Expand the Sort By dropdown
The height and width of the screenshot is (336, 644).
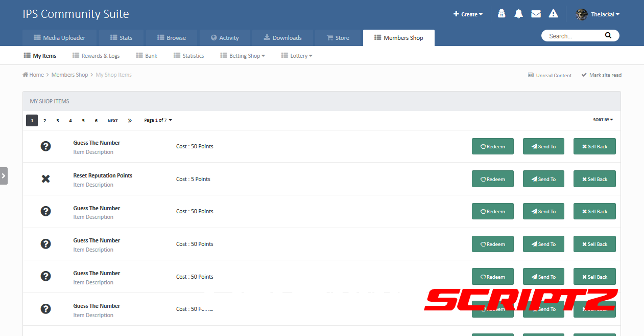coord(603,120)
